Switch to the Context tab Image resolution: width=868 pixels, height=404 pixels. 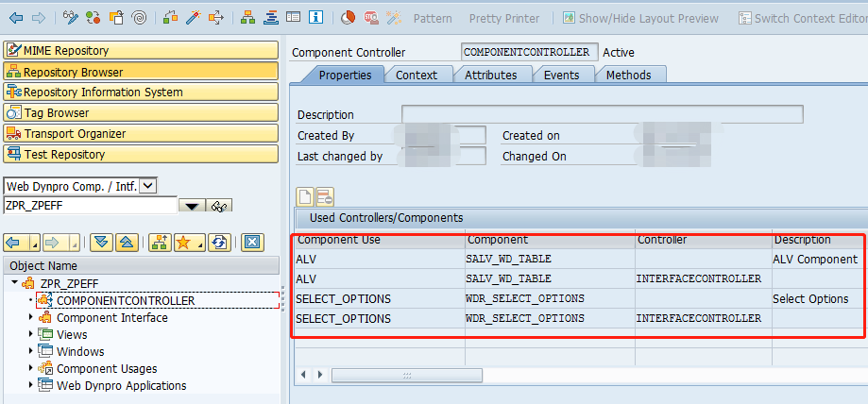417,75
